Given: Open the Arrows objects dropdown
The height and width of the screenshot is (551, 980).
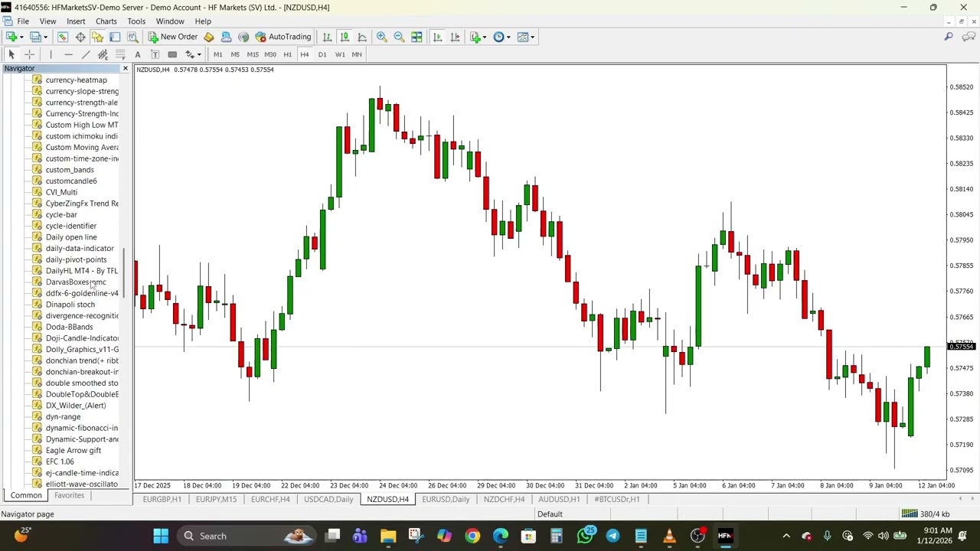Looking at the screenshot, I should pyautogui.click(x=193, y=54).
